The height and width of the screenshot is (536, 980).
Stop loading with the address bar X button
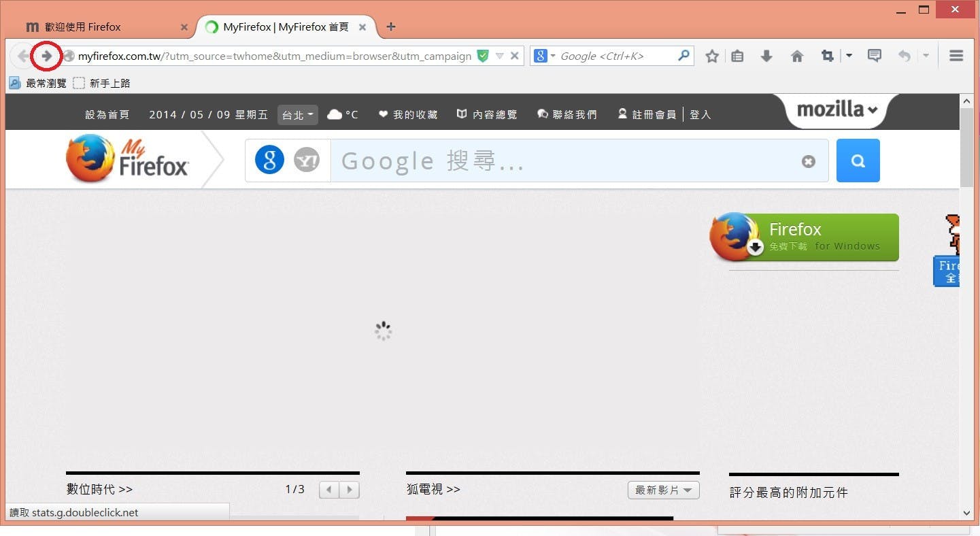coord(515,56)
